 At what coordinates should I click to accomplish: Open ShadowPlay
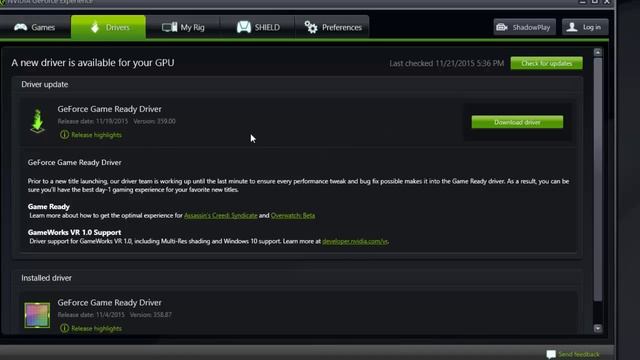(x=524, y=27)
